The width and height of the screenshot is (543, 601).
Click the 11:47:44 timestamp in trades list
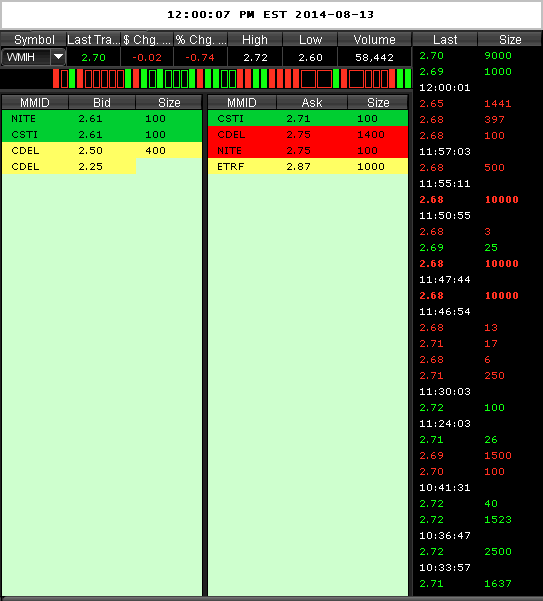tap(445, 279)
